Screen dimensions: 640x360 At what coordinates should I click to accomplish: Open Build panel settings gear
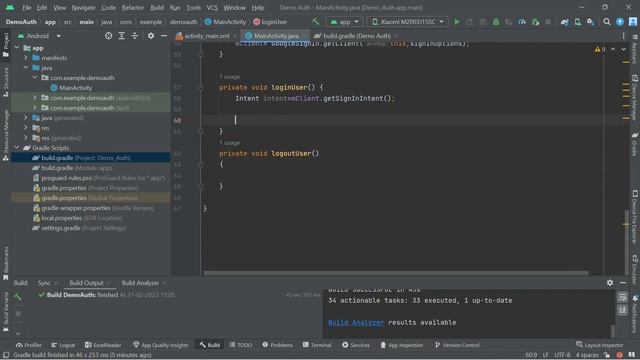tap(610, 282)
